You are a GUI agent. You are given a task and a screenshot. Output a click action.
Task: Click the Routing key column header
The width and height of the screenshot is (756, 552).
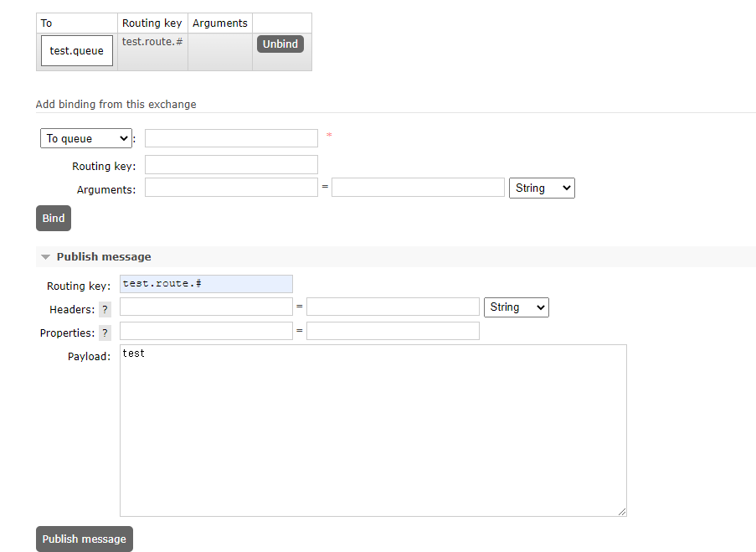coord(152,23)
